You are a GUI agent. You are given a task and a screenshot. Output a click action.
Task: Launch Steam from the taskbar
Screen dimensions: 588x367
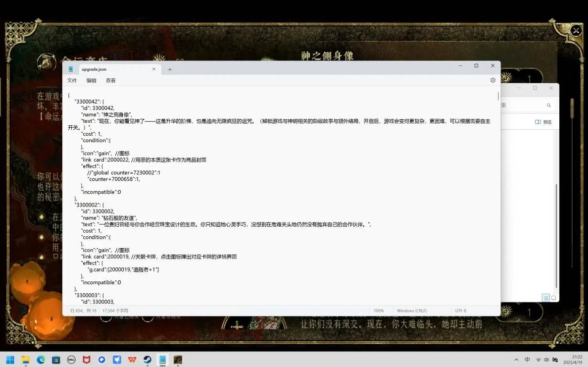(x=147, y=360)
